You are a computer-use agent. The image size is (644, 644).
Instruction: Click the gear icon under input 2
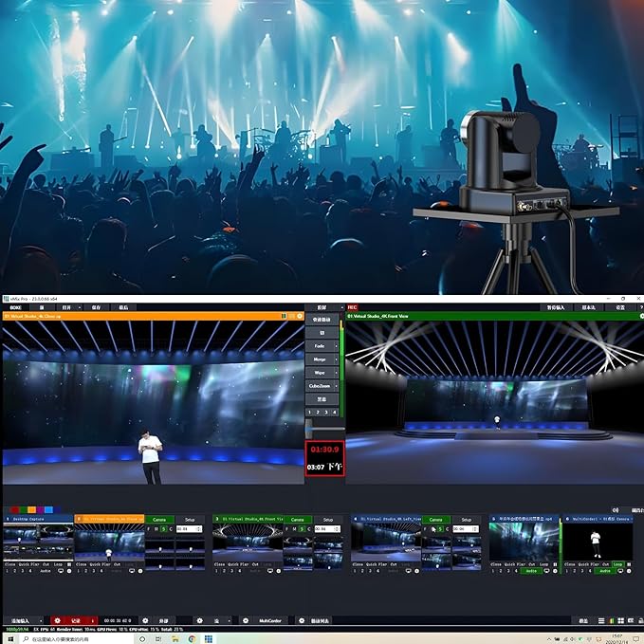pos(141,571)
